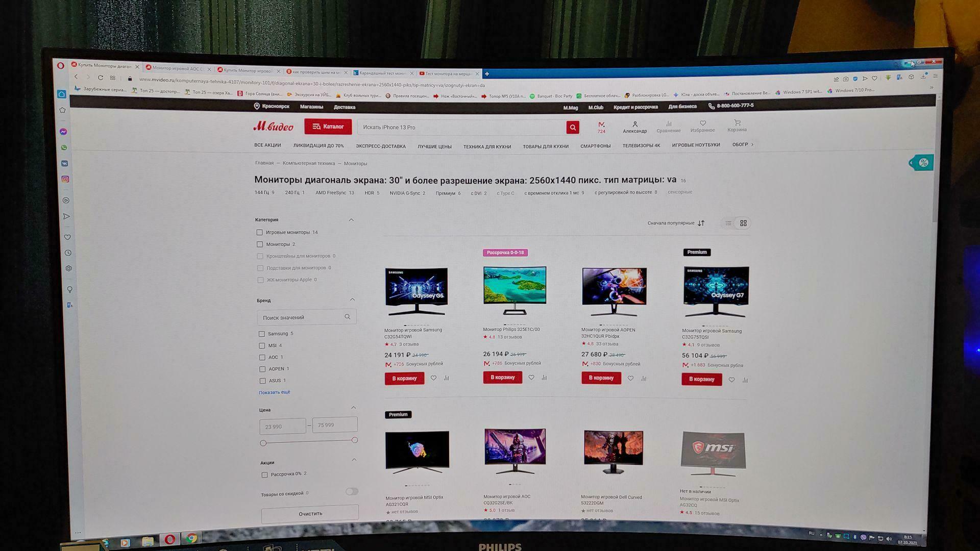Check AOC brand filter
This screenshot has width=980, height=551.
[x=262, y=357]
